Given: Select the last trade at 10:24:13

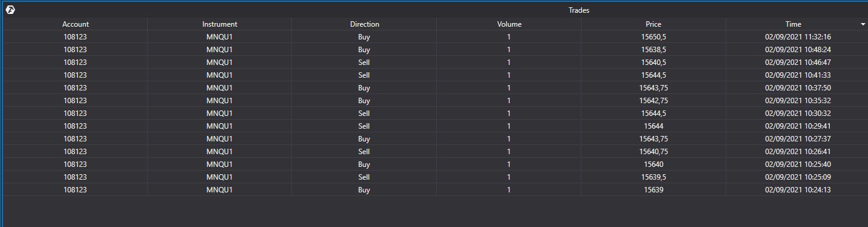Looking at the screenshot, I should [x=435, y=190].
